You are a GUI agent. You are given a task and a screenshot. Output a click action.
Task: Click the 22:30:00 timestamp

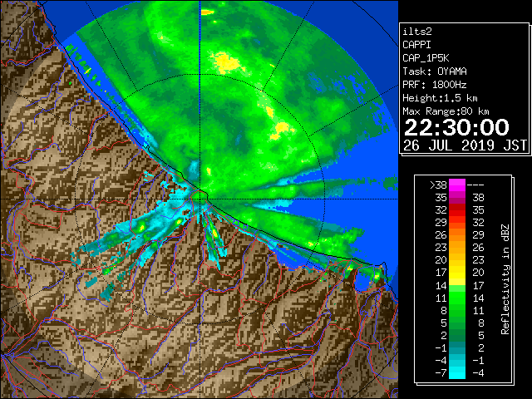456,127
